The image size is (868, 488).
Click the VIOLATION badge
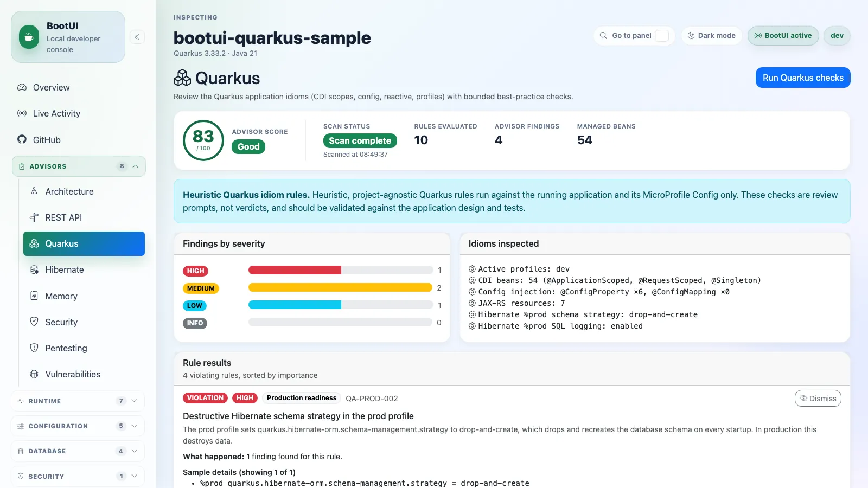click(205, 398)
